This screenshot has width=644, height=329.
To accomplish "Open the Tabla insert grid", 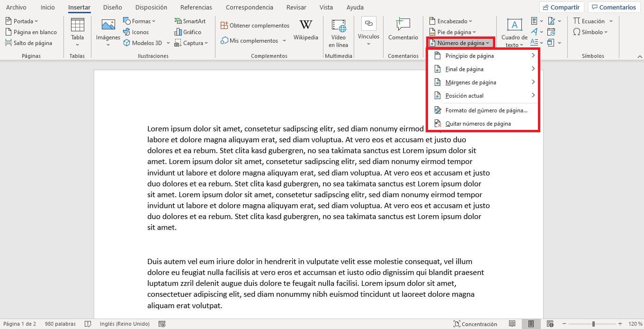I will click(x=77, y=32).
